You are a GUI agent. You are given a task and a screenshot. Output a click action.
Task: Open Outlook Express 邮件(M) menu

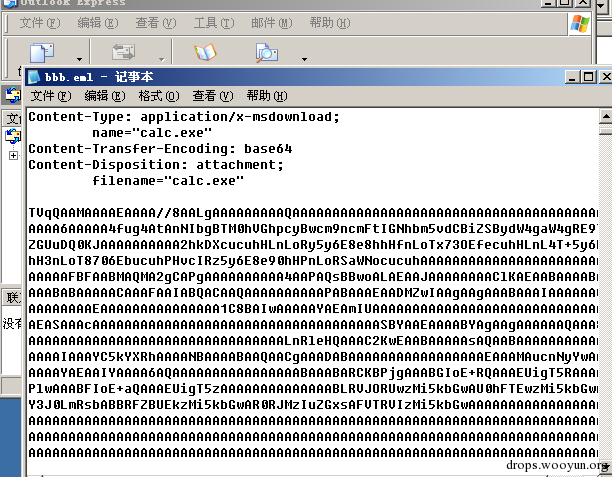pyautogui.click(x=272, y=23)
